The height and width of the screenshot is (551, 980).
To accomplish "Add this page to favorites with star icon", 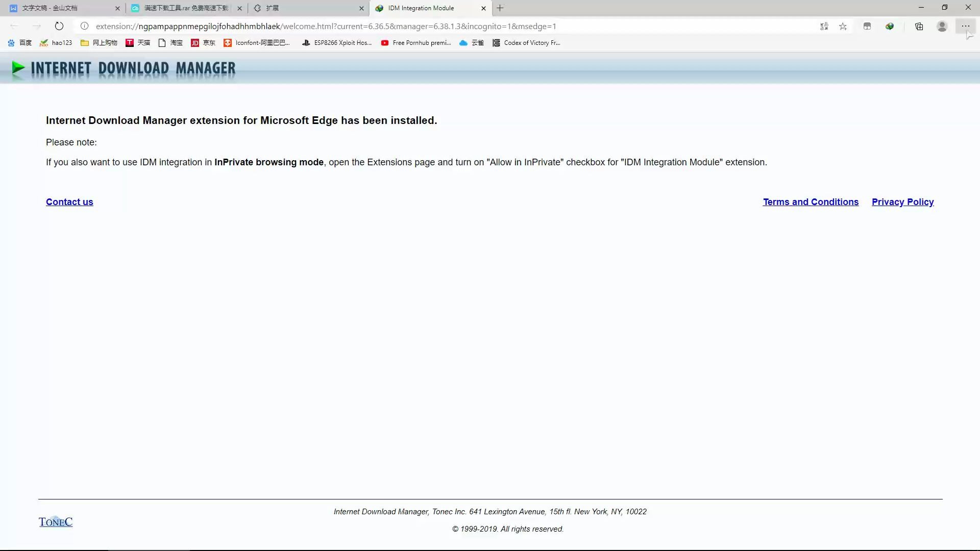I will pyautogui.click(x=843, y=26).
